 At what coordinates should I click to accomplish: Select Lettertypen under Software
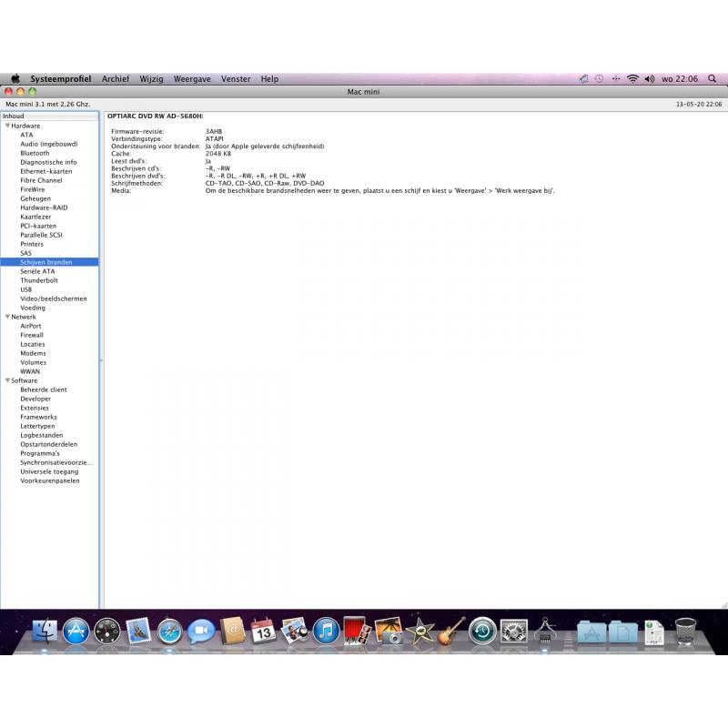pos(37,426)
